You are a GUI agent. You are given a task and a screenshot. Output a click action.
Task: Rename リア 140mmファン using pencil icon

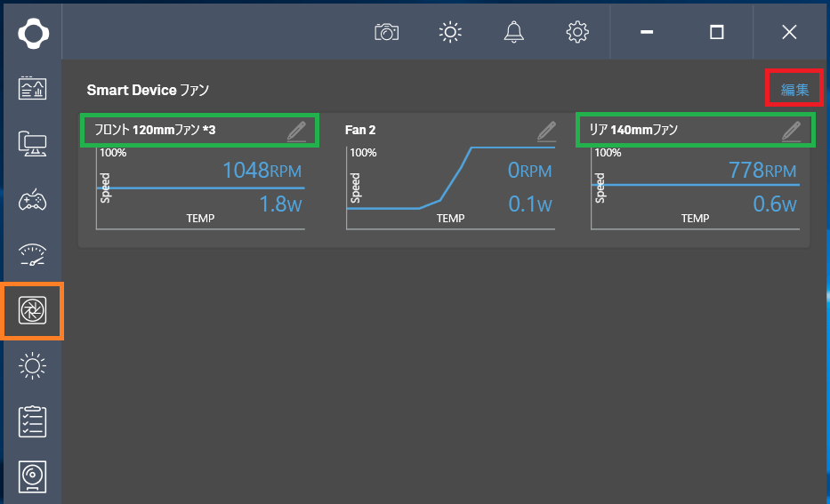[791, 131]
